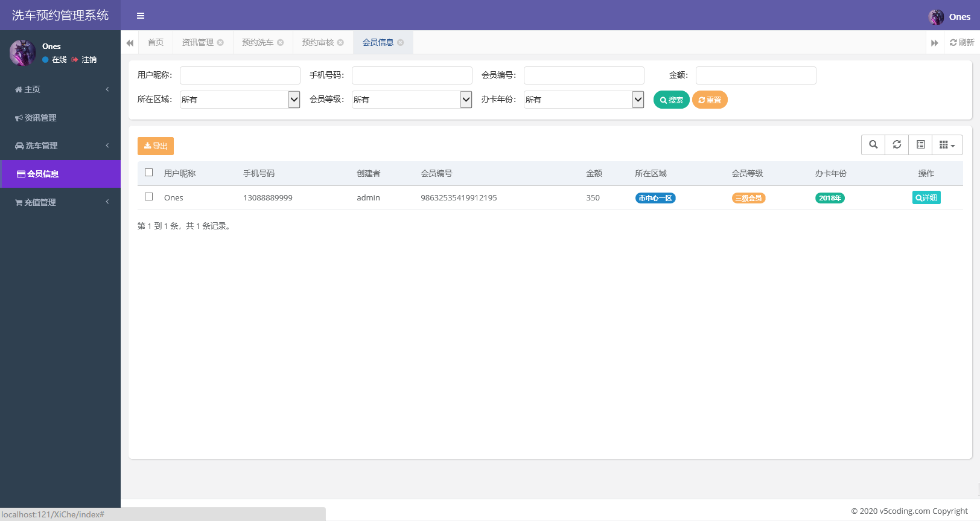Click the 注销 logout link
This screenshot has width=980, height=521.
(84, 60)
